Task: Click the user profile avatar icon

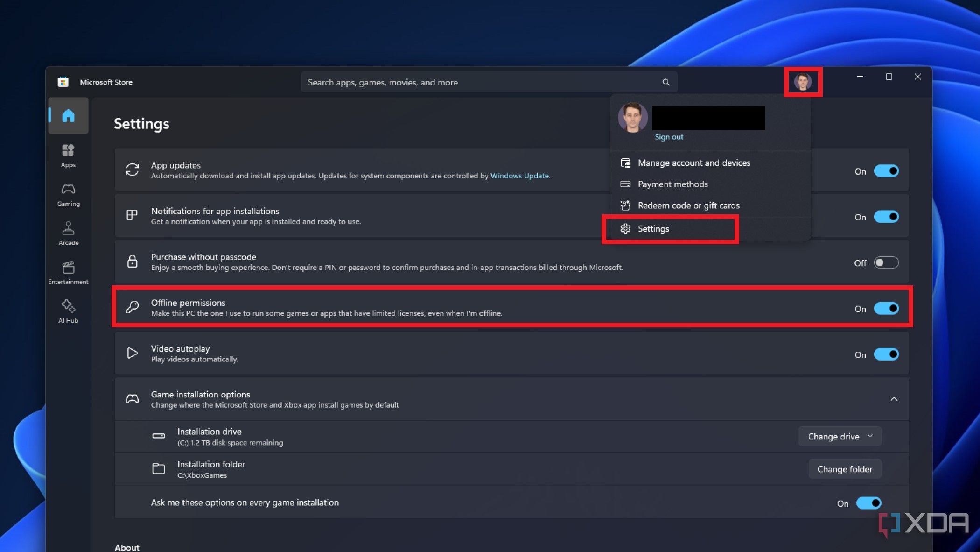Action: (x=803, y=81)
